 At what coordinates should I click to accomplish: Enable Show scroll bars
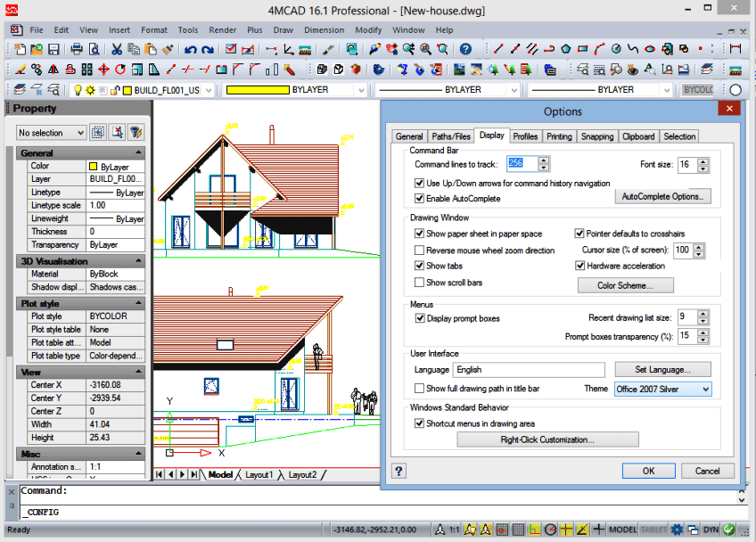420,282
